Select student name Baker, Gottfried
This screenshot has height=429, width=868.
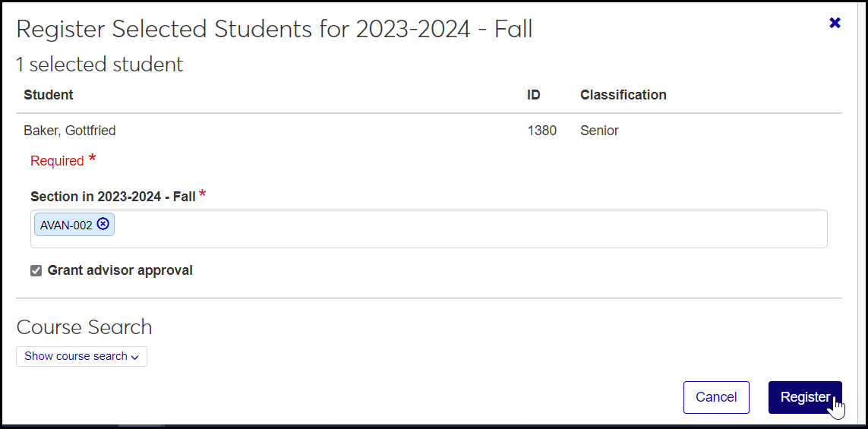click(70, 131)
